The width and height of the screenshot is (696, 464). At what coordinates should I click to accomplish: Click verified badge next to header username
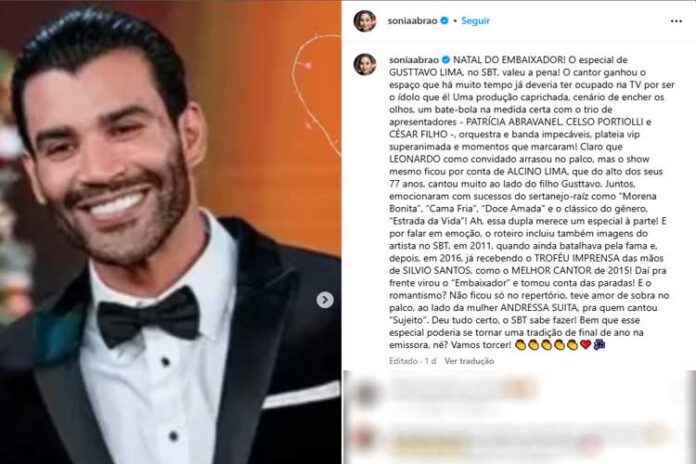point(444,20)
